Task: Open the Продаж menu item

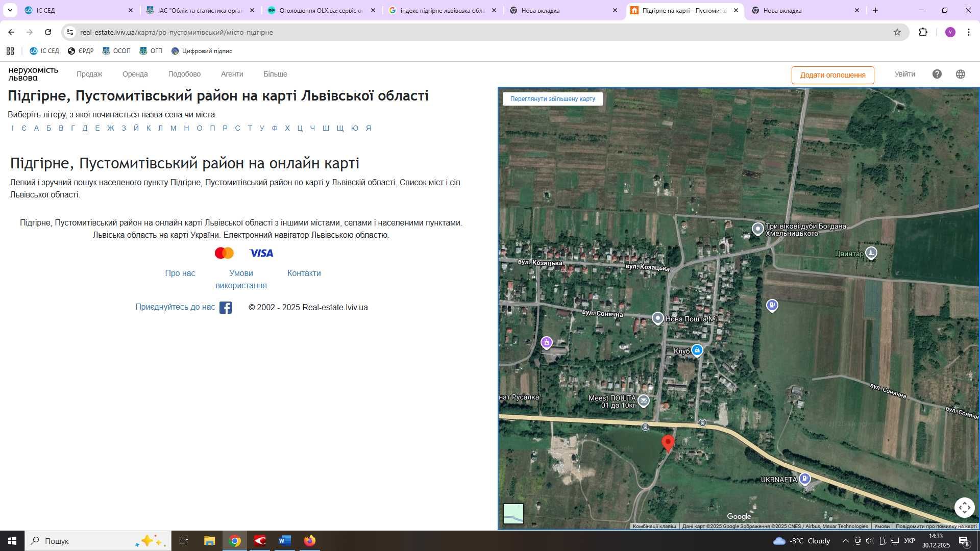Action: tap(89, 74)
